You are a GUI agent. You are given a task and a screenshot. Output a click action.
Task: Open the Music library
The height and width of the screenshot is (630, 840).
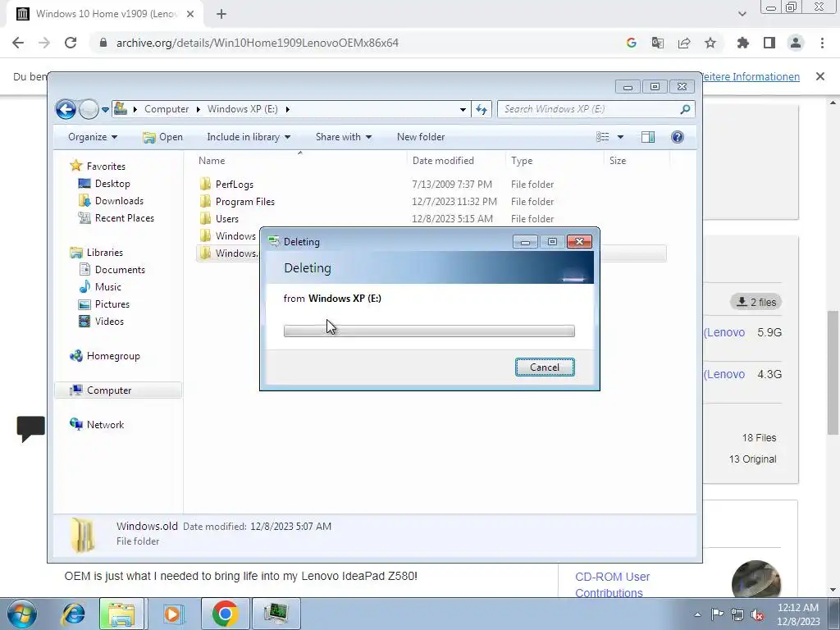[x=99, y=286]
